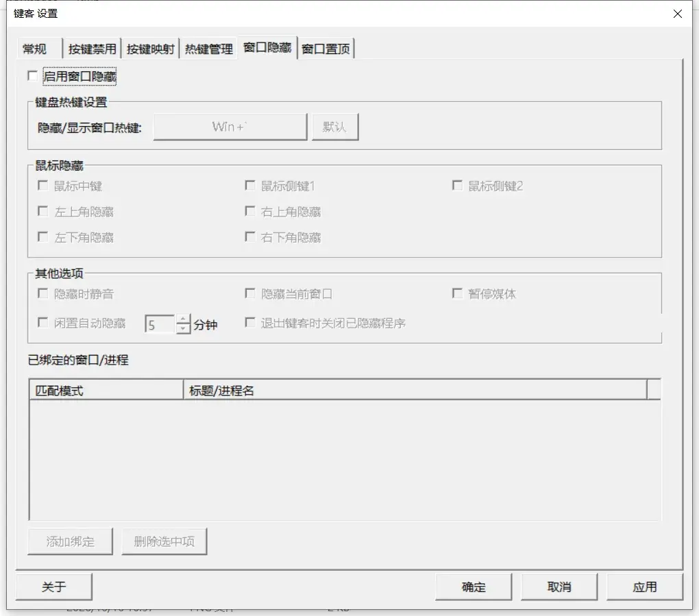Confirm settings with 确定

(x=474, y=587)
